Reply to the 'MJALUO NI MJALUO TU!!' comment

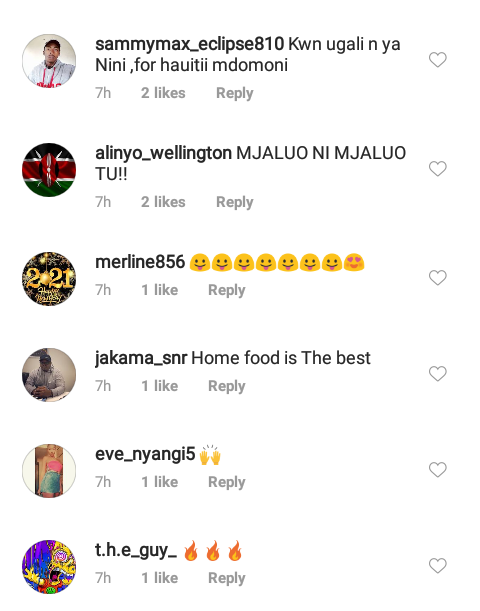click(235, 202)
